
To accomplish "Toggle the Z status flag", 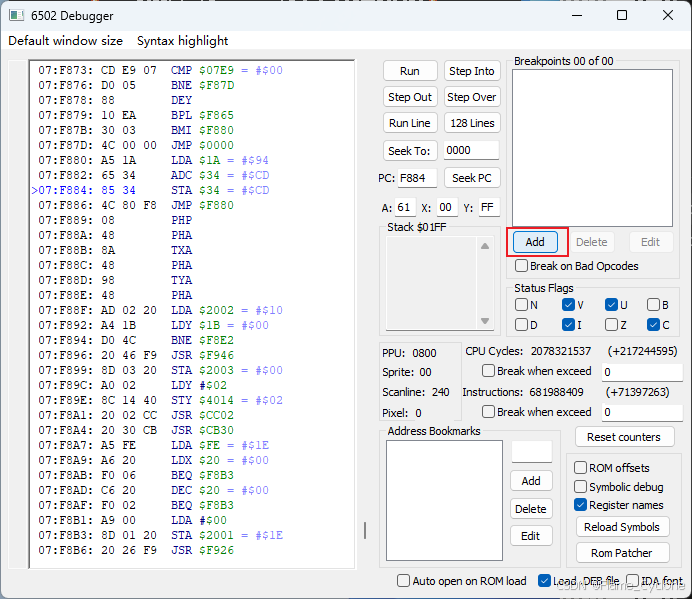I will (612, 325).
